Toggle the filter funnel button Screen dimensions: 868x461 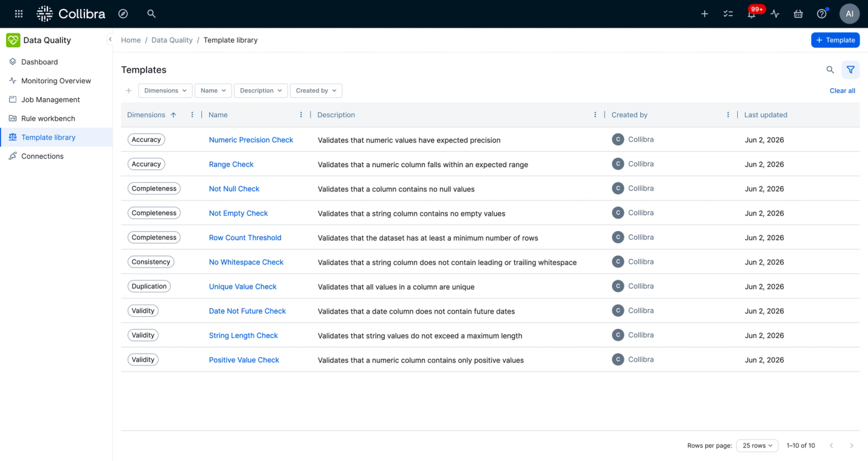(x=851, y=70)
